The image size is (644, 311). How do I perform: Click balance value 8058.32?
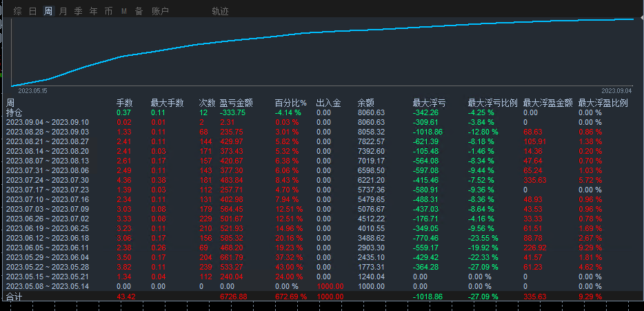(371, 132)
